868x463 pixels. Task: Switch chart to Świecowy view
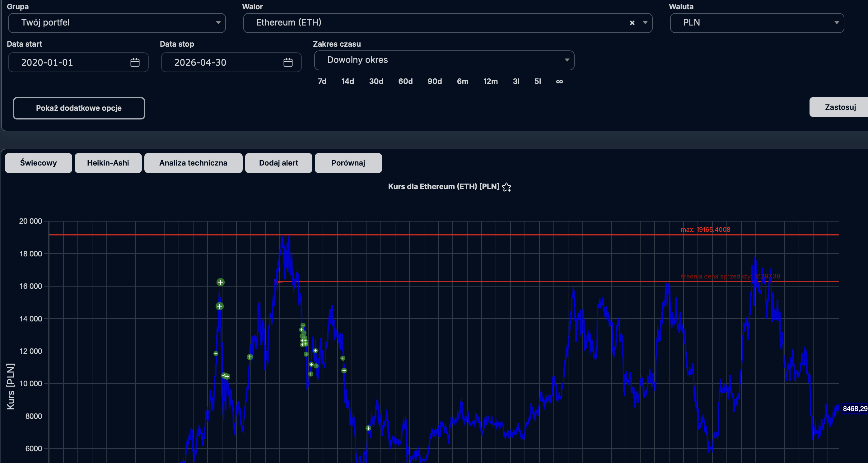[x=38, y=163]
